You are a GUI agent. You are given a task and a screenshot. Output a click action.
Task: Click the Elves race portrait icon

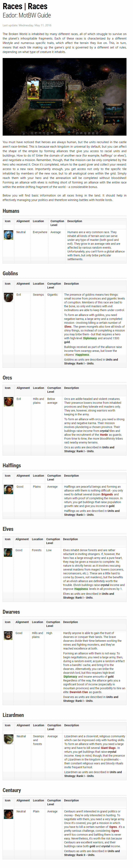click(x=8, y=553)
